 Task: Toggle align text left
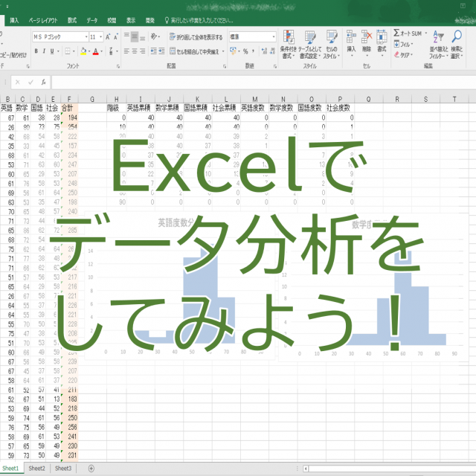point(126,51)
